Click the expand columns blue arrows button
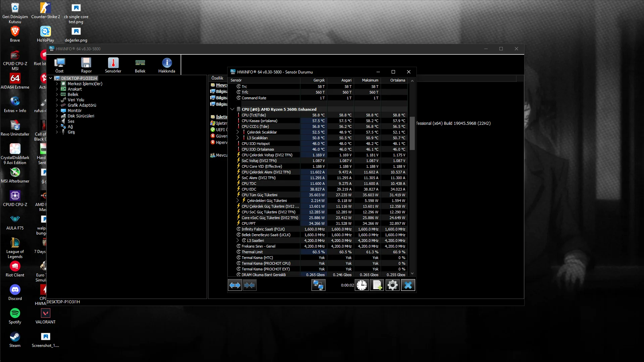The height and width of the screenshot is (362, 644). [x=235, y=285]
